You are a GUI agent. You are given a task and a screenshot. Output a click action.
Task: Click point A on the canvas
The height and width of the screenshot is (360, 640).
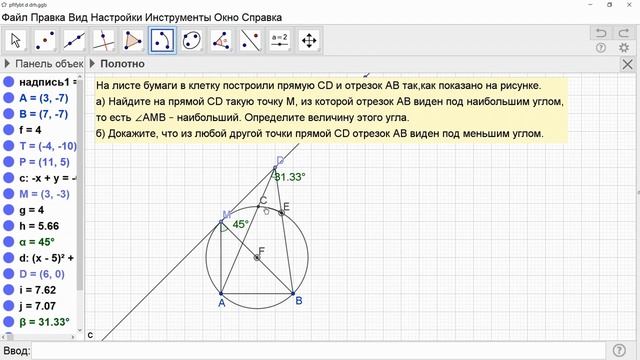[x=221, y=293]
